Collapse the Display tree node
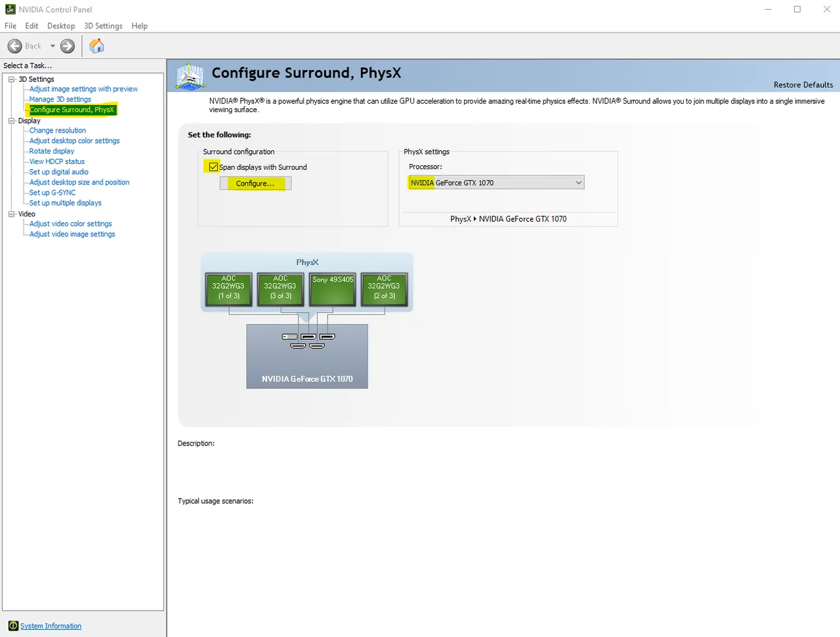 (x=11, y=121)
